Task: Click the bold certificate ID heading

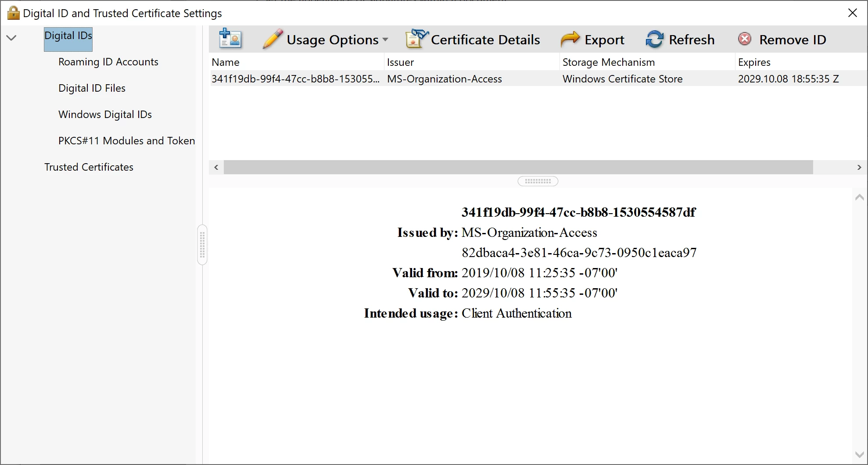Action: 578,212
